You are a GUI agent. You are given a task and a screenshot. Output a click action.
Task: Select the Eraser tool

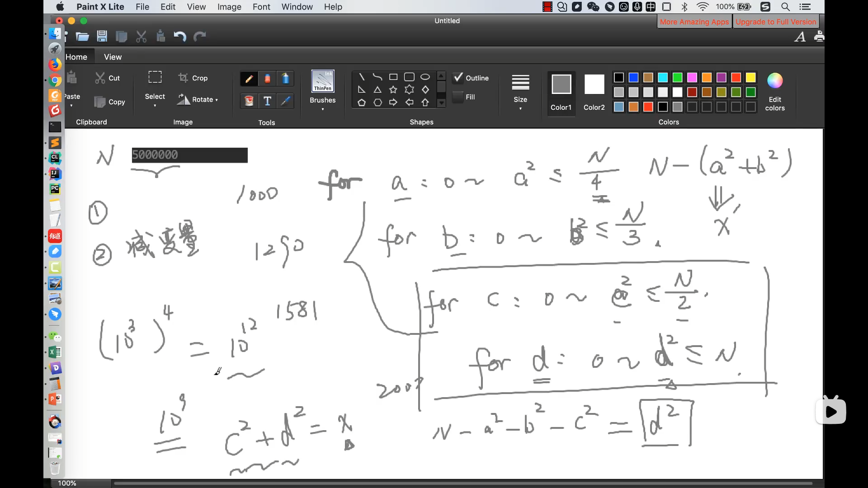[x=267, y=79]
